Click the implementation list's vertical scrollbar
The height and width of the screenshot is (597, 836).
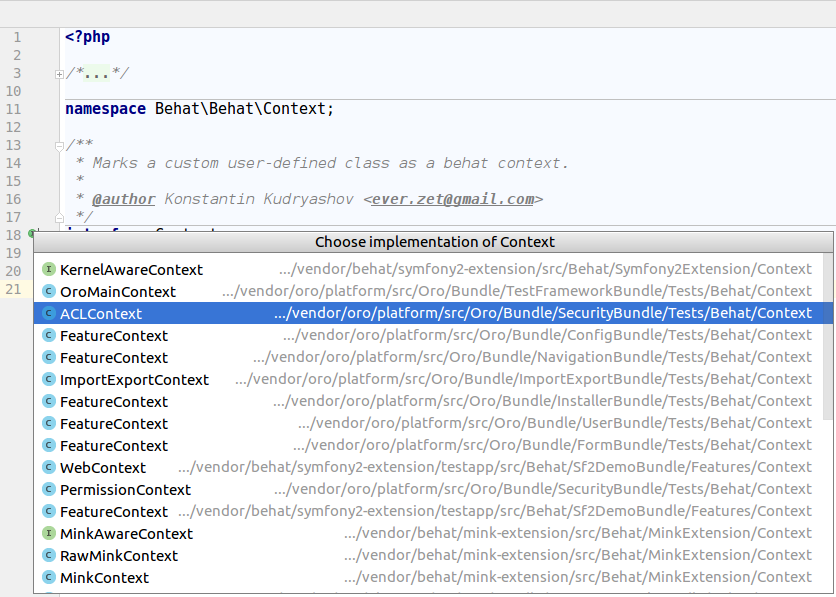point(827,340)
